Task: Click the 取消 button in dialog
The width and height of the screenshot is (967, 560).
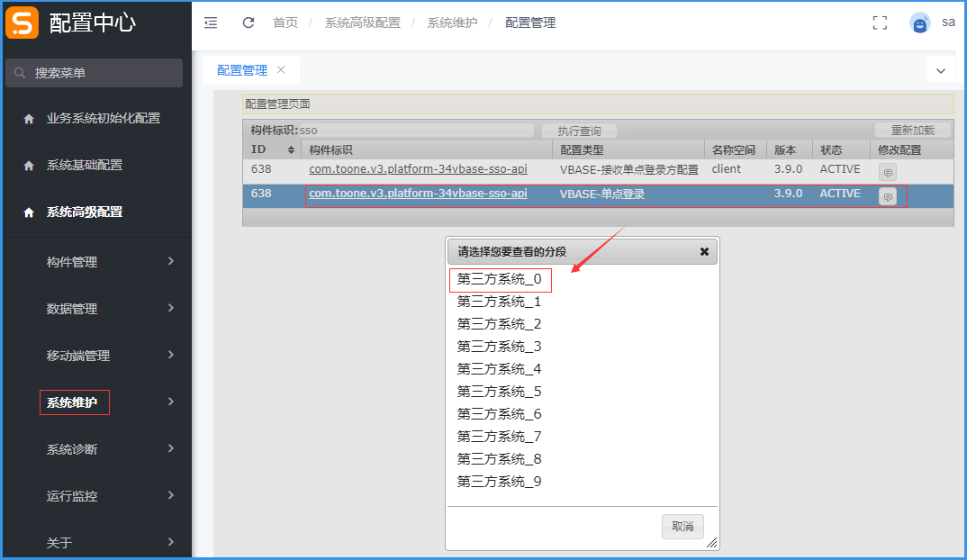Action: click(682, 526)
